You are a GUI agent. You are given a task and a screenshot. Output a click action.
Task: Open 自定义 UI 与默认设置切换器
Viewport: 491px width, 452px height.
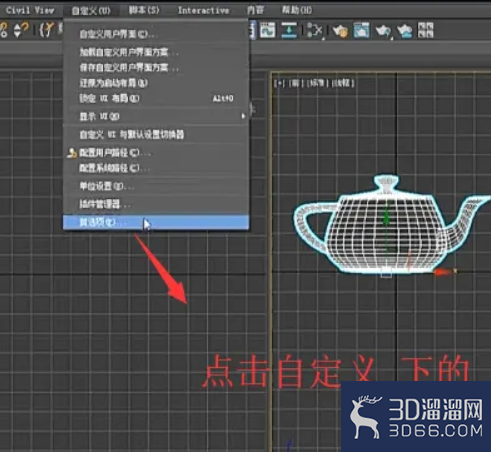pyautogui.click(x=156, y=134)
